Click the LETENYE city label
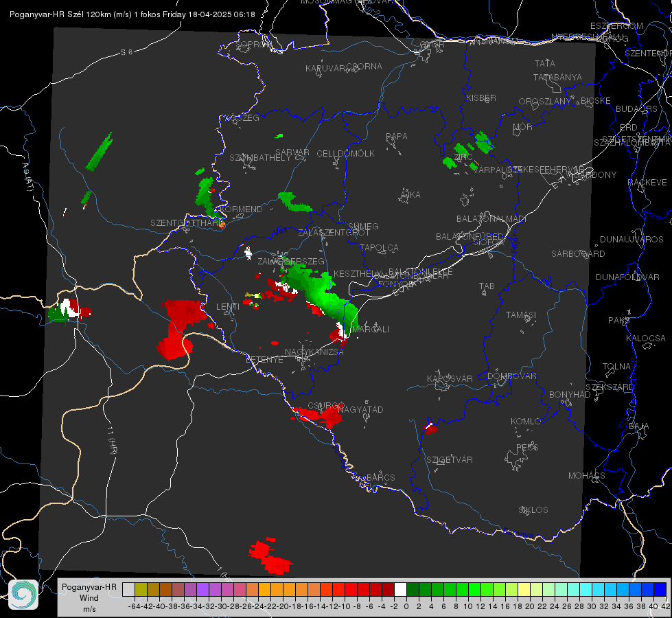672x618 pixels. 264,360
